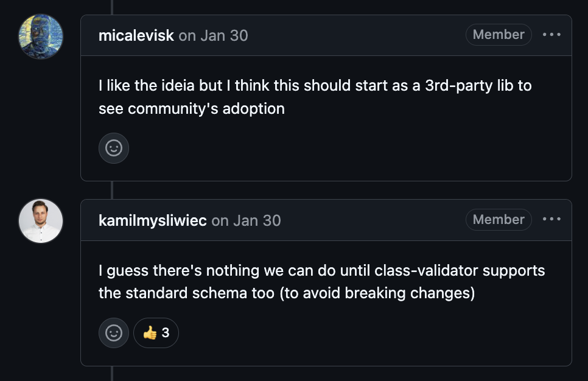Open add-reaction smiley on micalevisk's comment
The image size is (588, 381).
click(114, 148)
